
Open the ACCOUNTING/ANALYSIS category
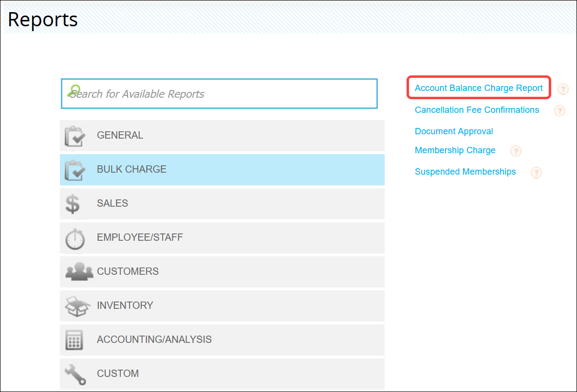(222, 340)
